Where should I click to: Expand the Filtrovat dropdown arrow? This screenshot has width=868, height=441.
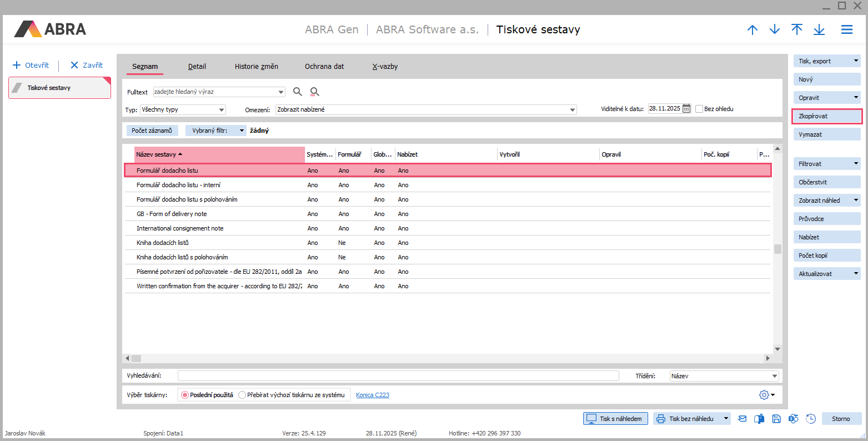click(856, 164)
